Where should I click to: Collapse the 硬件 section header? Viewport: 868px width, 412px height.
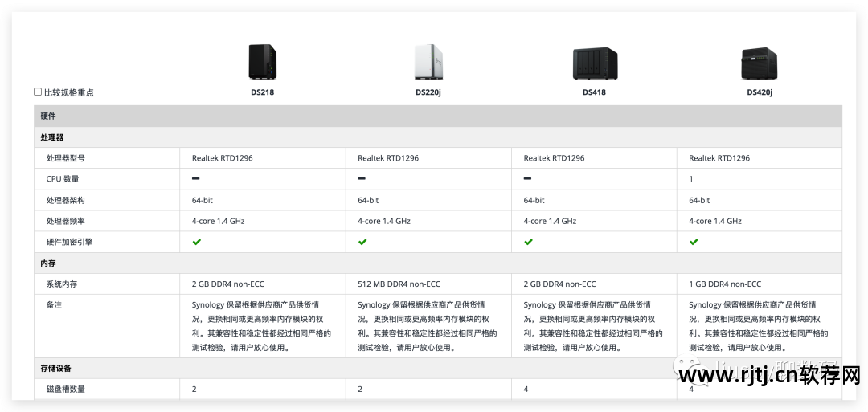click(49, 116)
